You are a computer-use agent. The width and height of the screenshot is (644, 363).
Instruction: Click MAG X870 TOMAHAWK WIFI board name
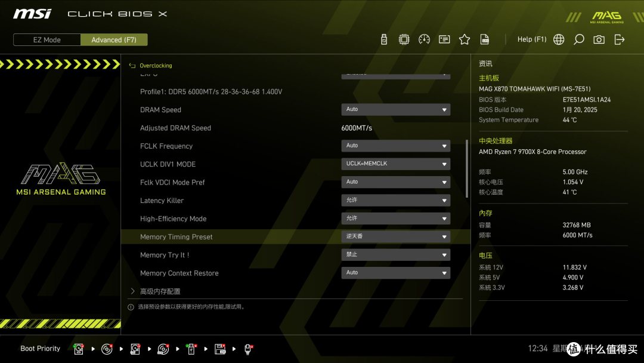[x=534, y=89]
